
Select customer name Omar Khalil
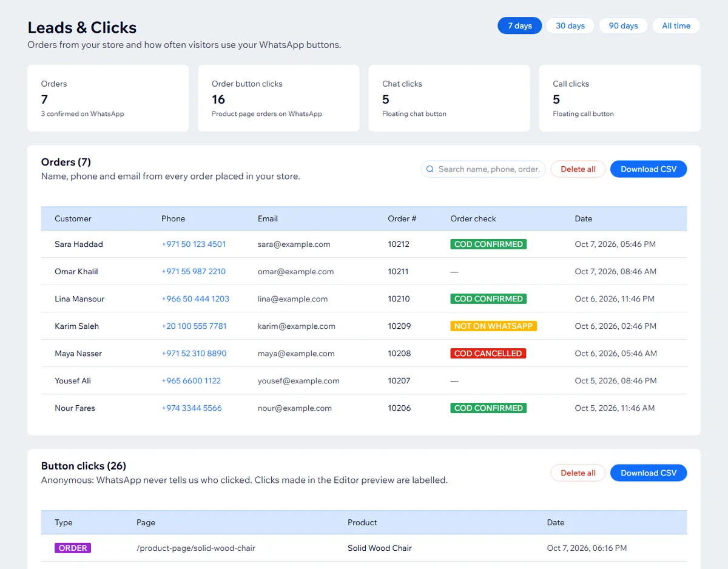pyautogui.click(x=76, y=272)
